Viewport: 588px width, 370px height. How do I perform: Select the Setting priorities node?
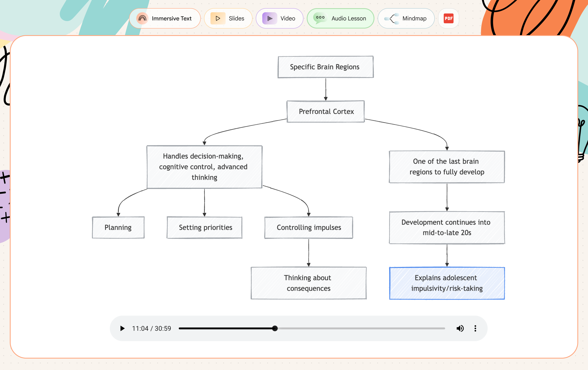(x=204, y=227)
